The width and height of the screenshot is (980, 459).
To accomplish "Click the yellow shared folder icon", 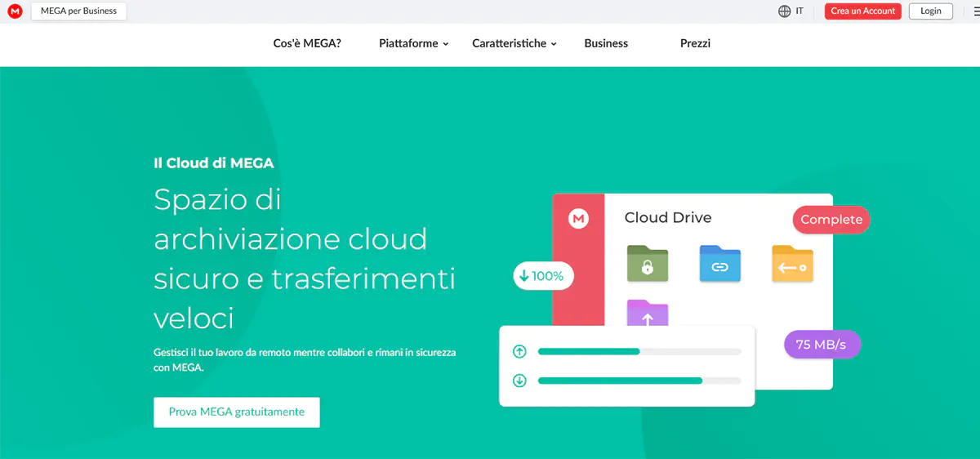I will (x=792, y=264).
